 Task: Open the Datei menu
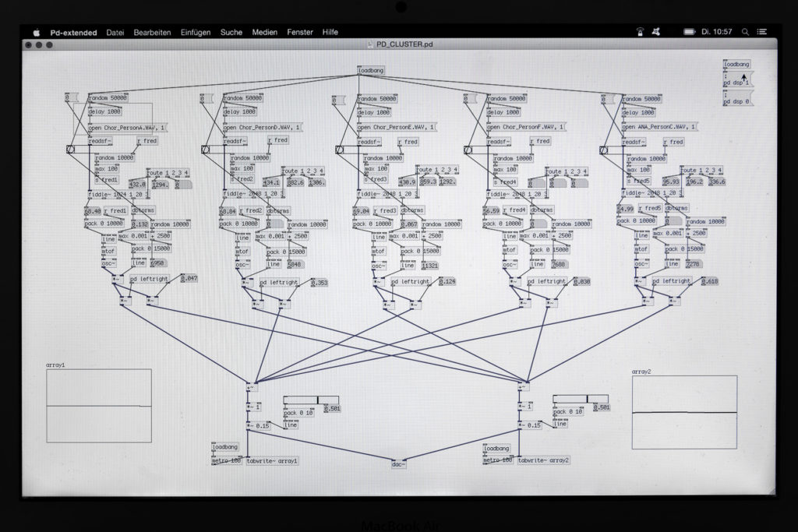[115, 32]
